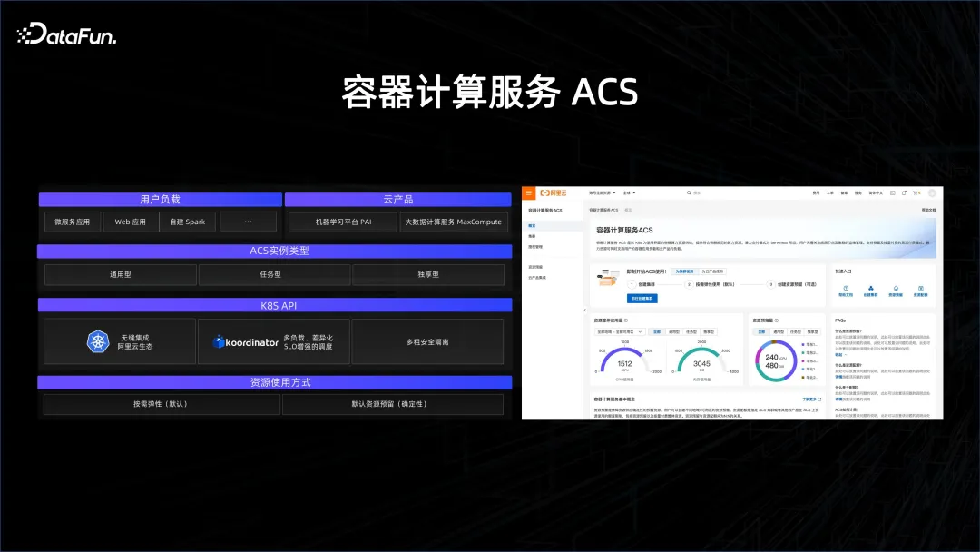Expand the 全球 selector near the search bar
This screenshot has height=552, width=980.
tap(628, 192)
